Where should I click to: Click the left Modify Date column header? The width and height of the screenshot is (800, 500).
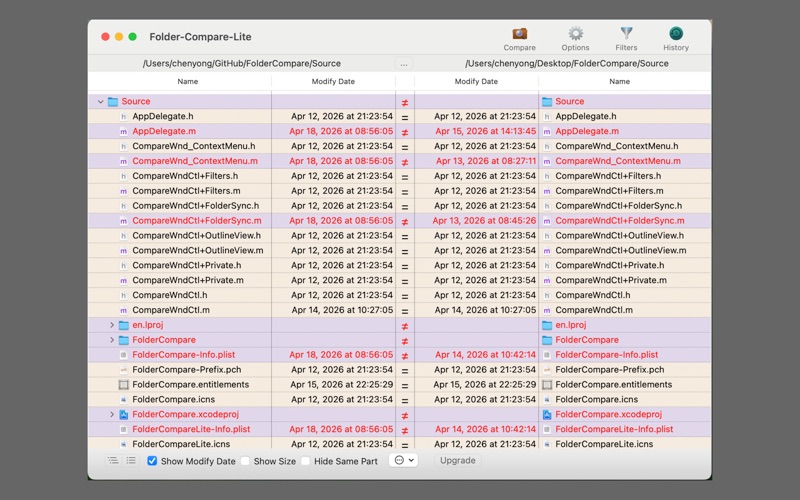pyautogui.click(x=333, y=81)
